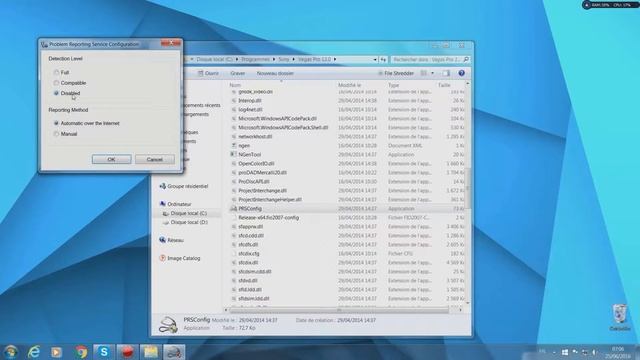The height and width of the screenshot is (360, 640).
Task: Select the log4net.dll file
Action: [x=250, y=109]
